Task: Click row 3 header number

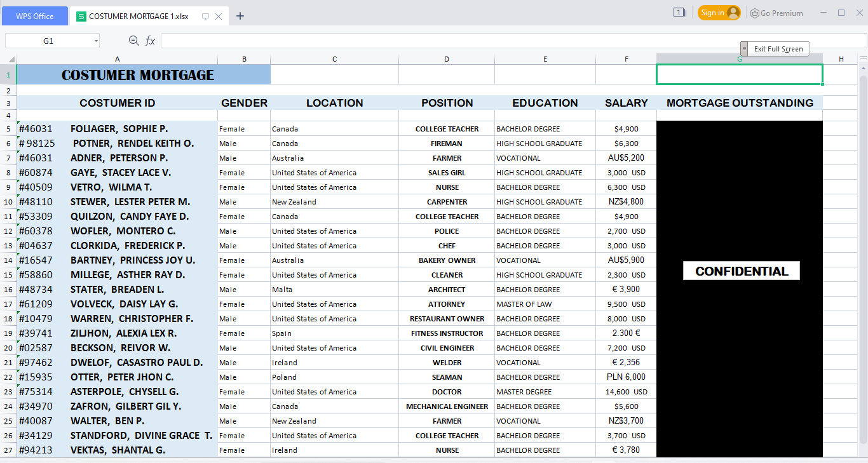Action: pyautogui.click(x=8, y=103)
